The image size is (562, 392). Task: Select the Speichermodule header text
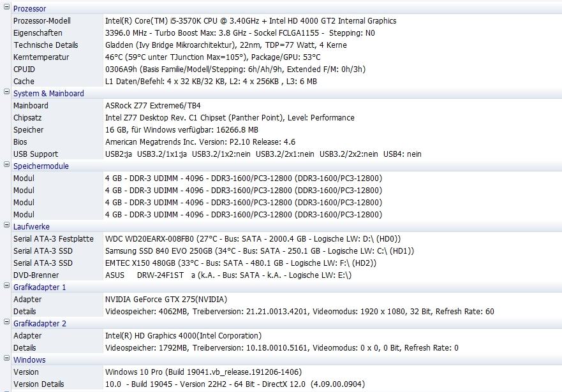41,166
